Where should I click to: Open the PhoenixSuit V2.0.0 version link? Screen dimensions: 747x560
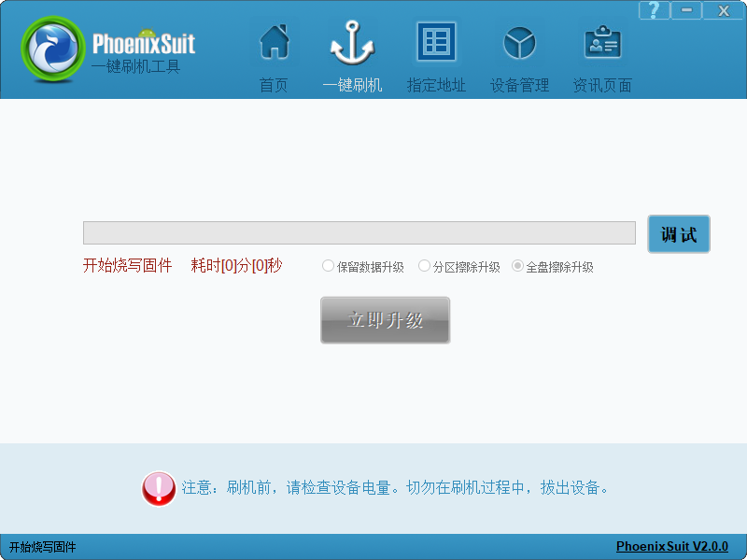(671, 547)
